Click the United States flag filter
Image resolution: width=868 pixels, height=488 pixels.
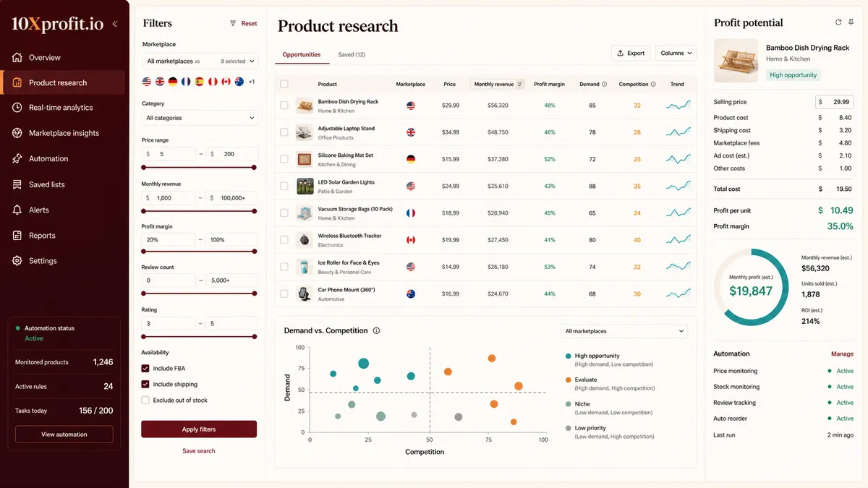coord(148,82)
